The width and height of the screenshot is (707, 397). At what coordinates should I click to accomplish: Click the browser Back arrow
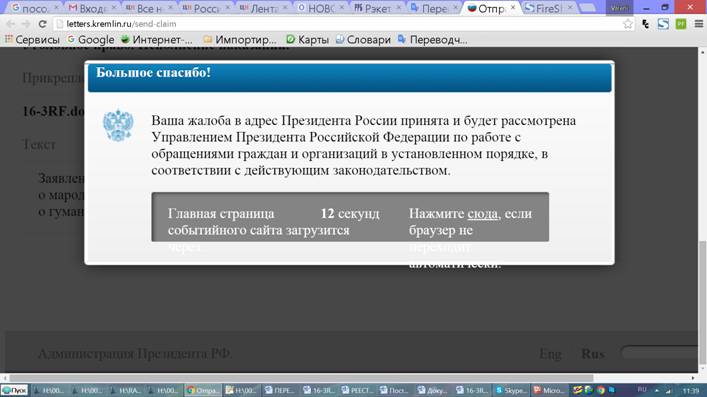[10, 24]
